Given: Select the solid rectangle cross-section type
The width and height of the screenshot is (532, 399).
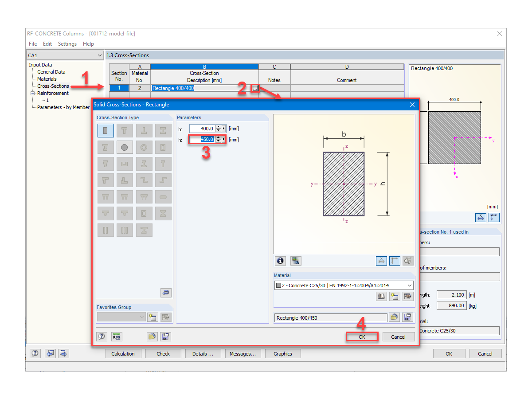Looking at the screenshot, I should (x=106, y=130).
